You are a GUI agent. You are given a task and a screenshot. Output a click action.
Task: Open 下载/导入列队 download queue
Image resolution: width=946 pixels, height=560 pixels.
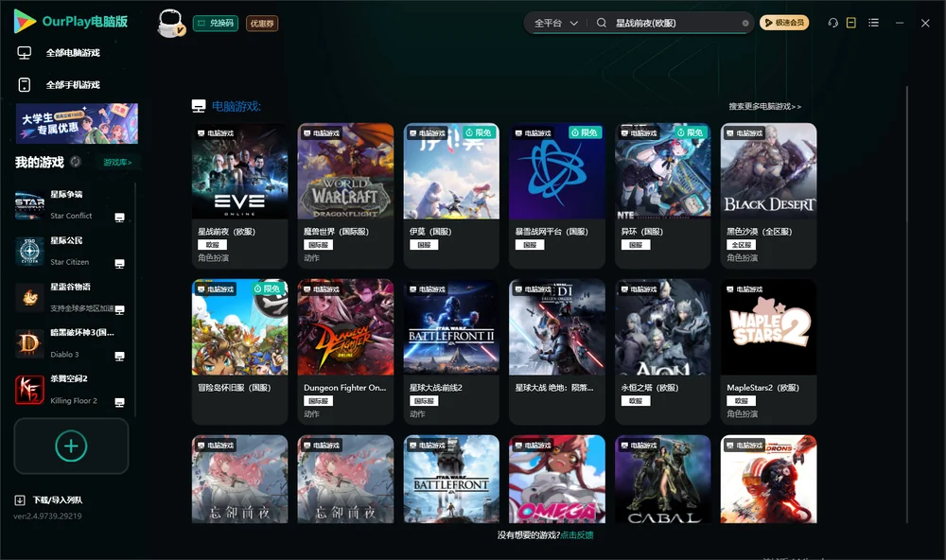pos(58,500)
